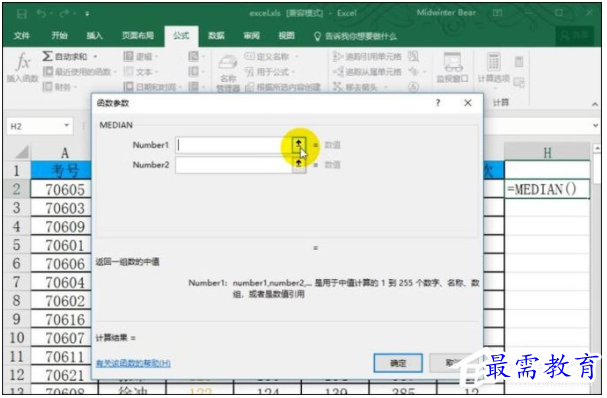607x398 pixels.
Task: Click the Tell Me search box
Action: [355, 36]
